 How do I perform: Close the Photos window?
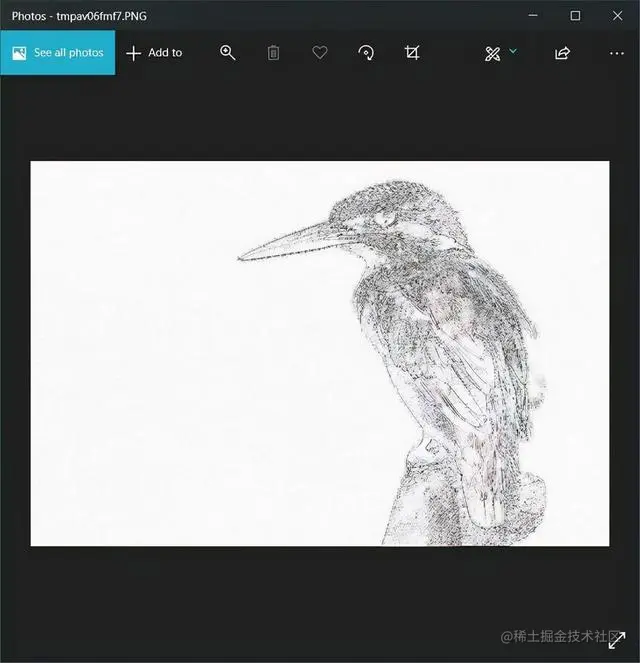pyautogui.click(x=618, y=16)
